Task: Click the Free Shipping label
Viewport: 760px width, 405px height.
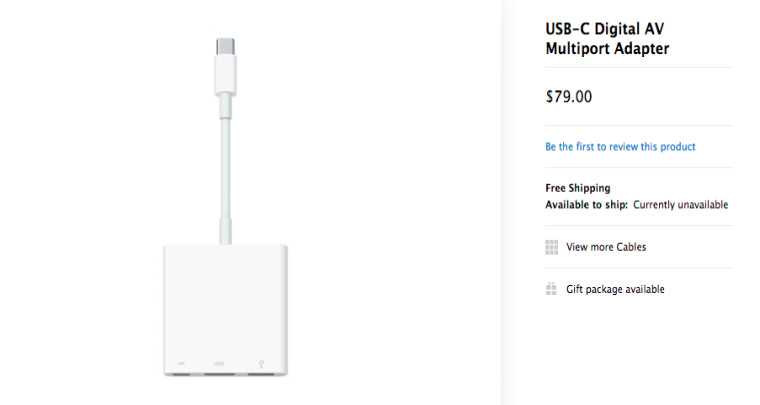Action: 578,188
